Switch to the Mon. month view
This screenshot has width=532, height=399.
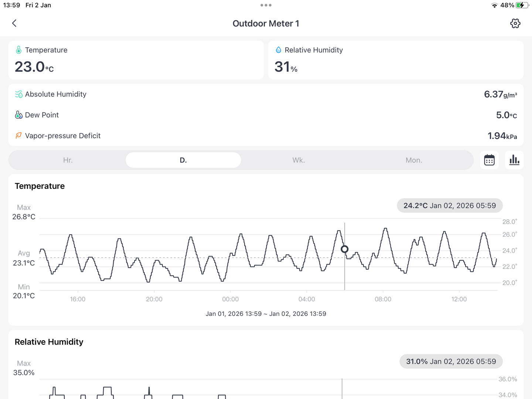(414, 160)
